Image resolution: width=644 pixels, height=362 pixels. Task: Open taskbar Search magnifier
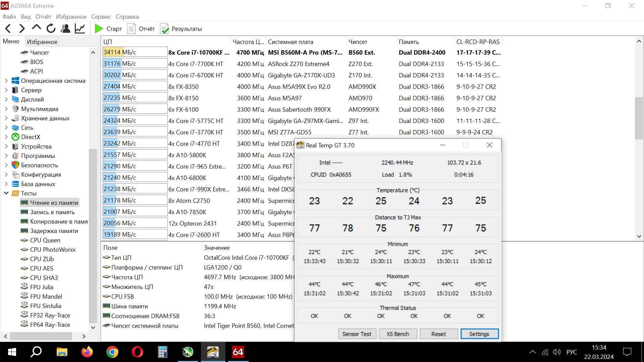36,352
